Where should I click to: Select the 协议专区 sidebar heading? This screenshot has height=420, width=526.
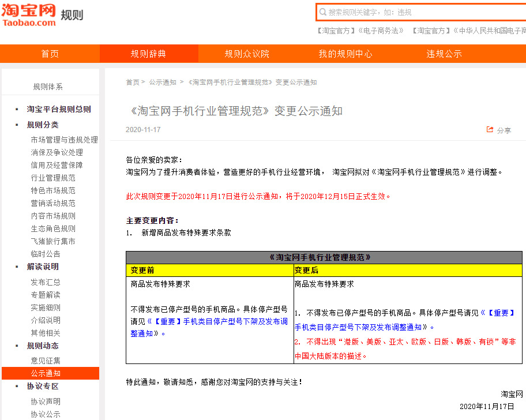pos(43,386)
